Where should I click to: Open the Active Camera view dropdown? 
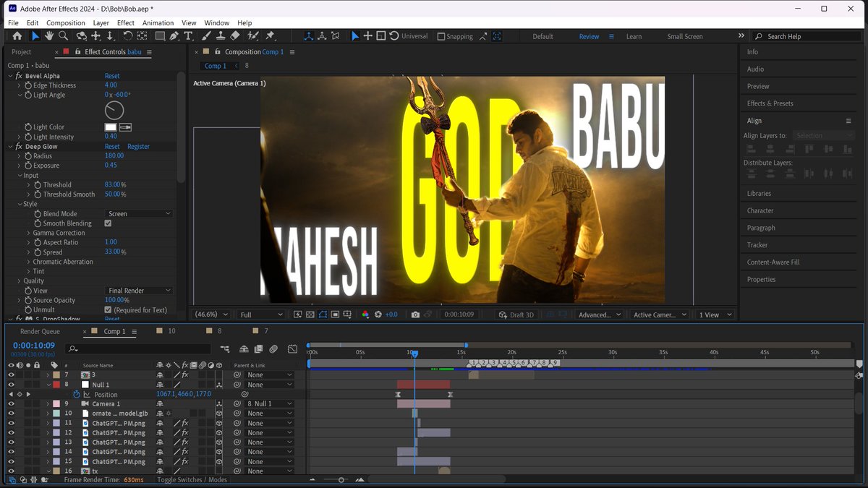point(659,314)
